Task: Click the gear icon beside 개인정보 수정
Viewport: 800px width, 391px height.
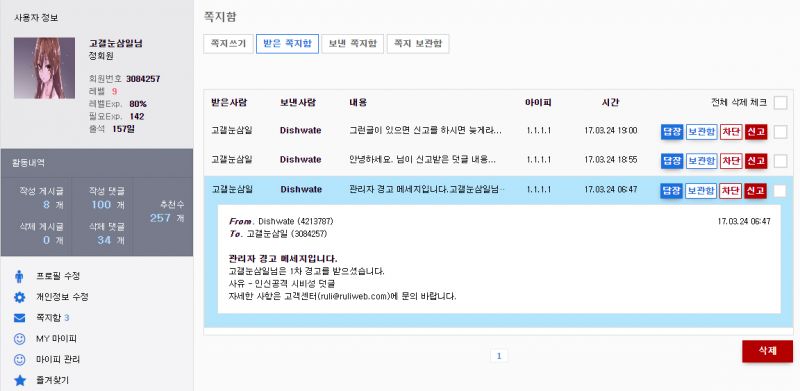Action: coord(19,297)
